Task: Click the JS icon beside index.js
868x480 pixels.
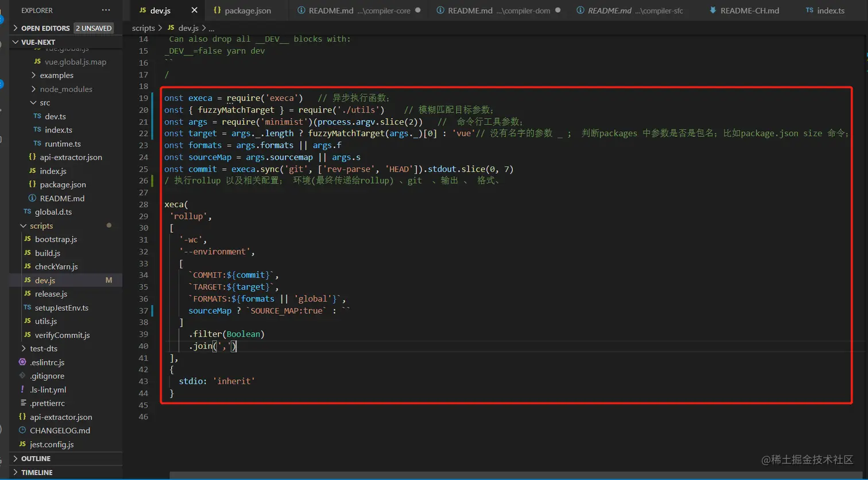Action: coord(32,171)
